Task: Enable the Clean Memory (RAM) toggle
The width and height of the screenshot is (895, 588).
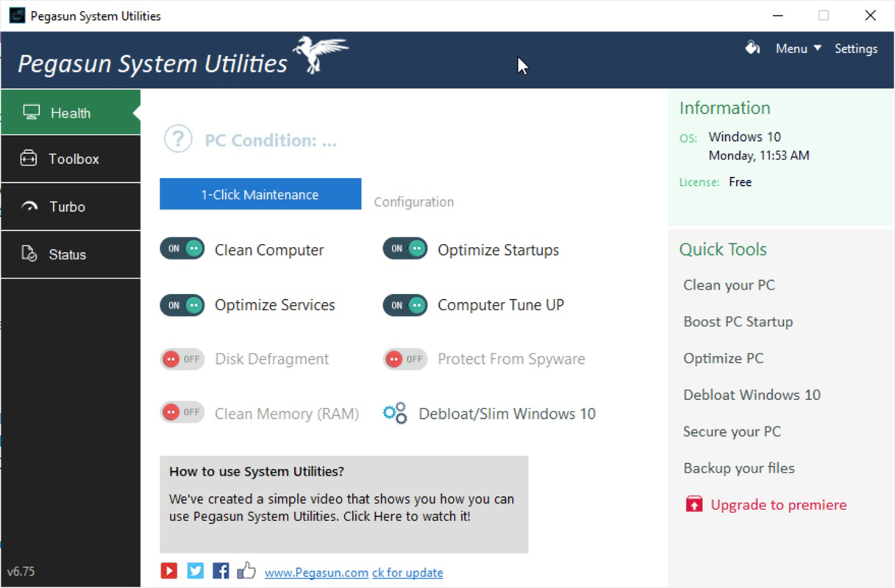Action: [x=182, y=412]
